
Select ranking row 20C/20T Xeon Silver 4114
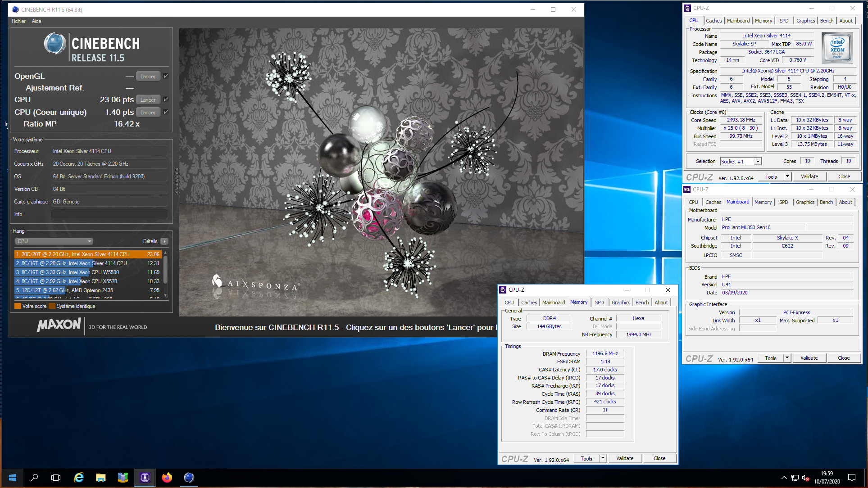88,254
